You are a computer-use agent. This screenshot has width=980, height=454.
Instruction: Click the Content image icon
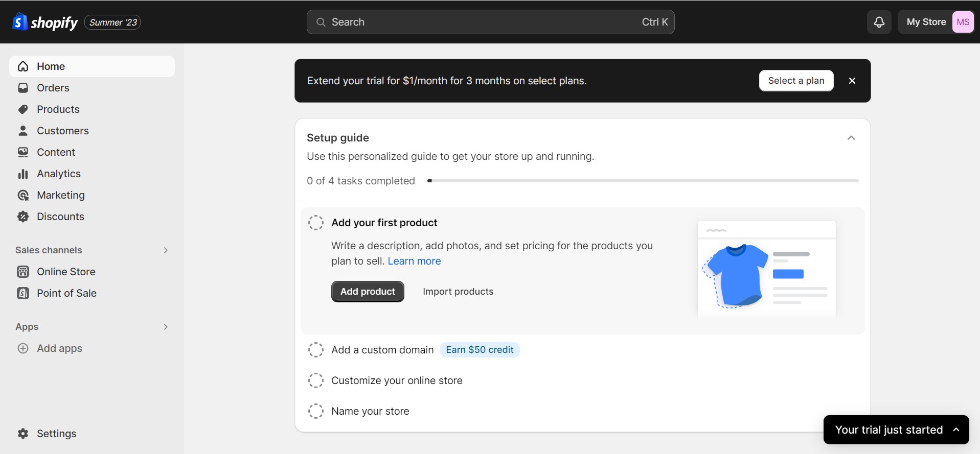pos(23,152)
